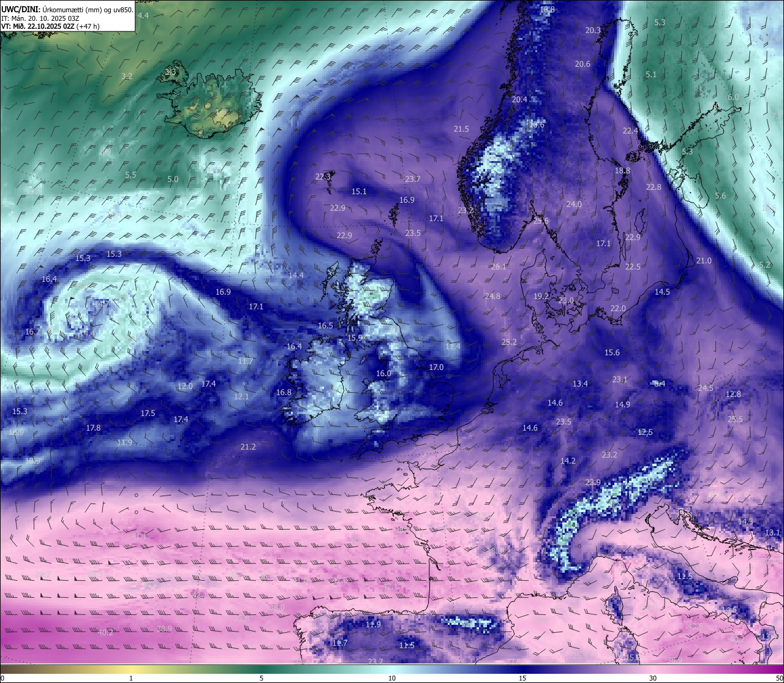Click the 3.3 value on northwest Iceland

(170, 72)
